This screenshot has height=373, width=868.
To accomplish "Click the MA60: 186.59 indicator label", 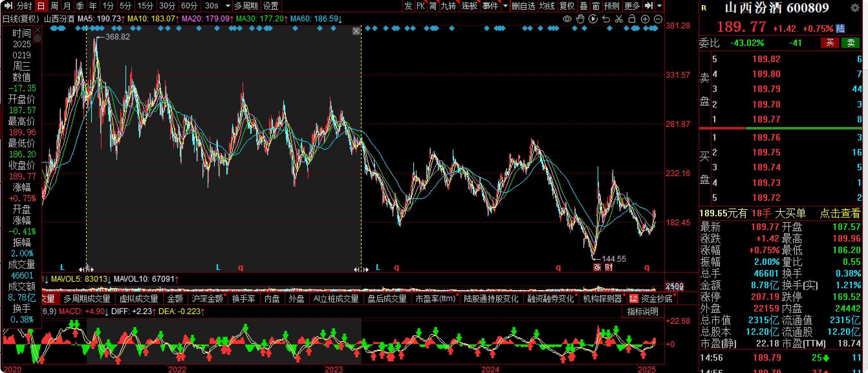I will coord(316,19).
